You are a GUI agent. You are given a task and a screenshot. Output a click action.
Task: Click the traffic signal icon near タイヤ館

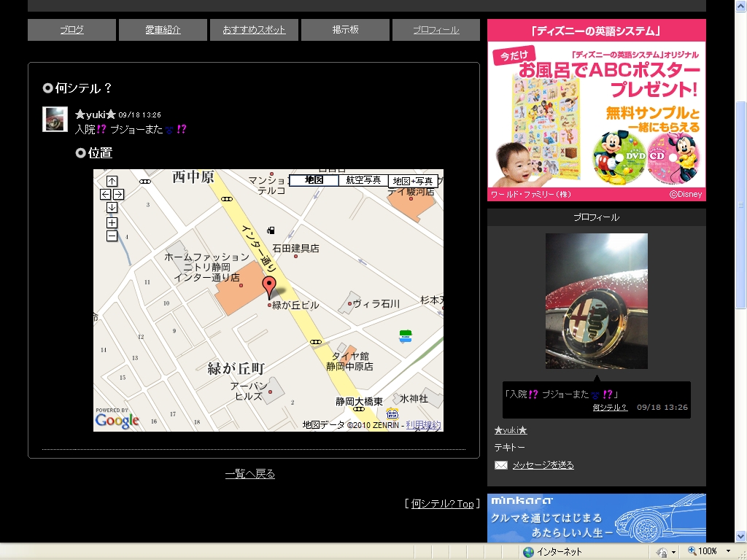[x=316, y=342]
